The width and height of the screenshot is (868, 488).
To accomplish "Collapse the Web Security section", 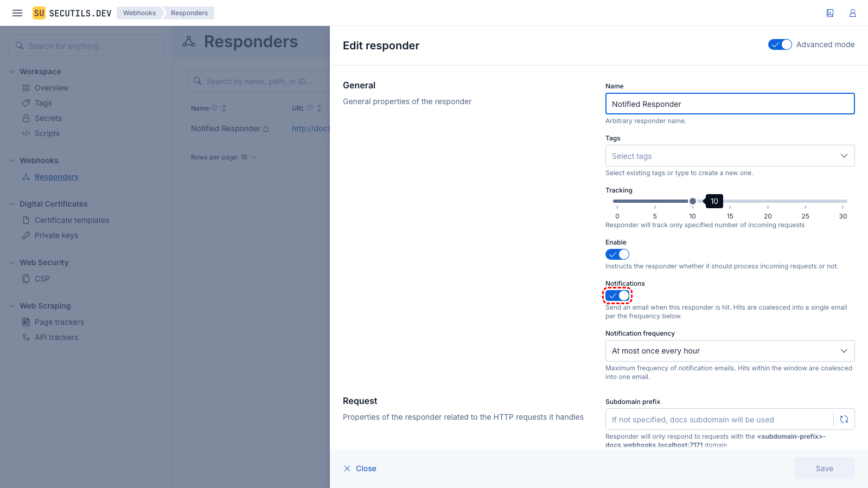I will [12, 262].
